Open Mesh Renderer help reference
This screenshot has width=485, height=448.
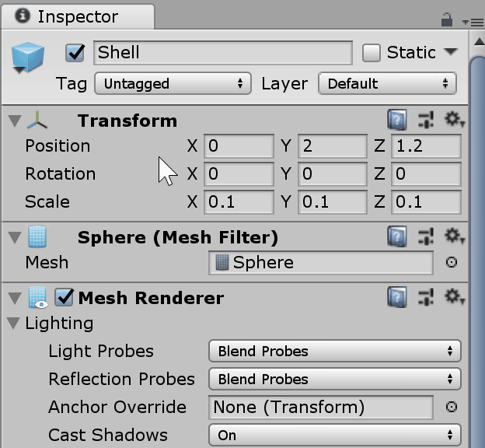[397, 297]
